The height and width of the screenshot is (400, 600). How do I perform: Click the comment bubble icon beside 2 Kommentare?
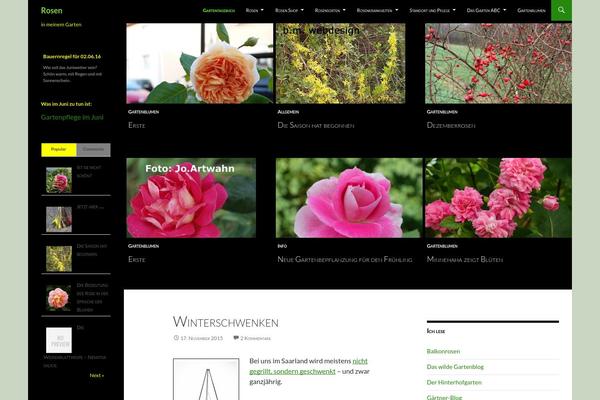[x=236, y=338]
